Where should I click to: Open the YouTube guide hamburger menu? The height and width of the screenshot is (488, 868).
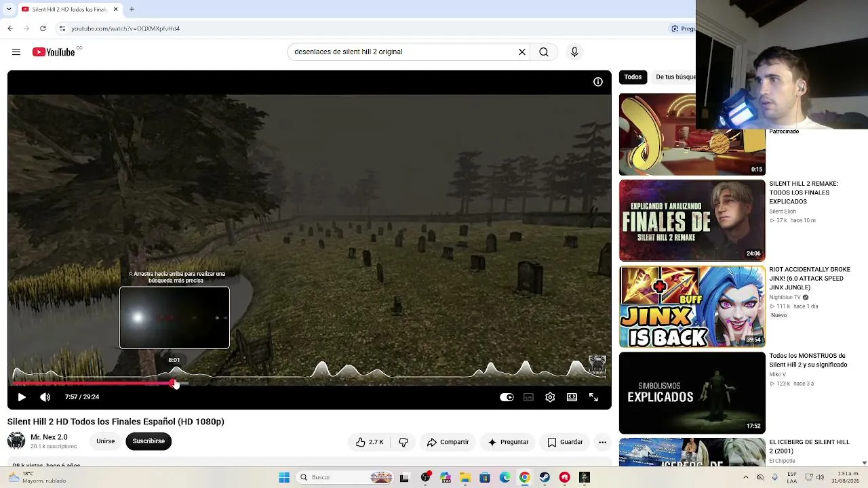click(16, 52)
